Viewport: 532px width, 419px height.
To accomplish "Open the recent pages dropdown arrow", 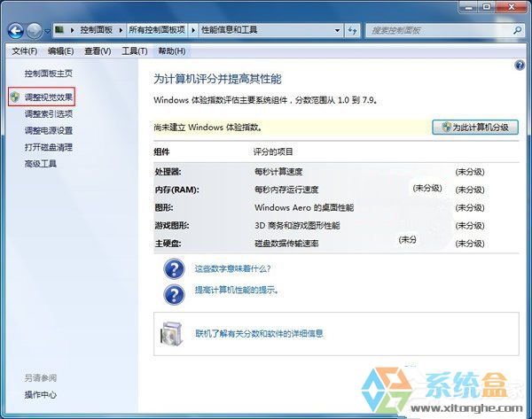I will coord(47,31).
